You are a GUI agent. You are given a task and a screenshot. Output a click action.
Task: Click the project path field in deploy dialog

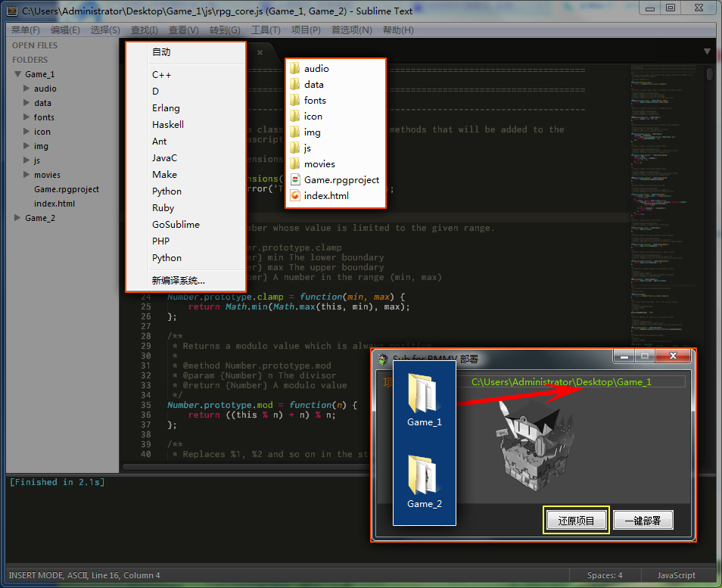(571, 381)
